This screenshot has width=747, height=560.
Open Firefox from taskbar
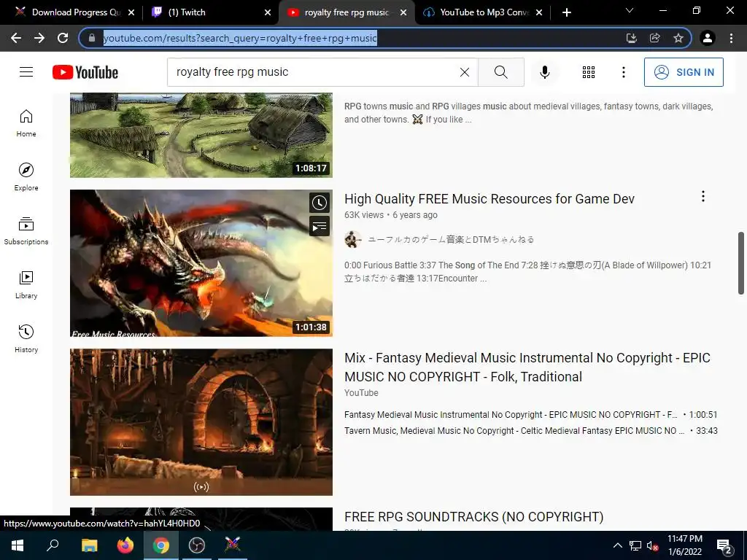125,545
